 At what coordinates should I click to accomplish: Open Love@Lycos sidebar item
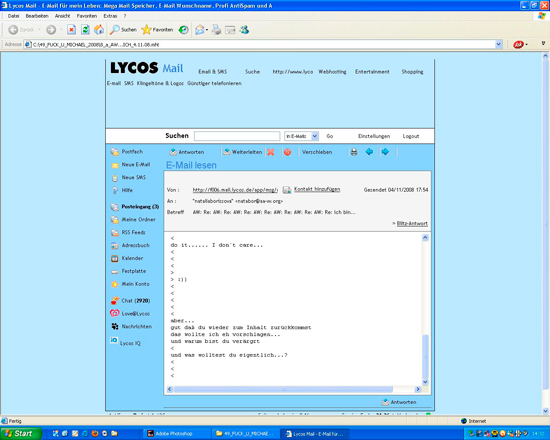(x=130, y=313)
